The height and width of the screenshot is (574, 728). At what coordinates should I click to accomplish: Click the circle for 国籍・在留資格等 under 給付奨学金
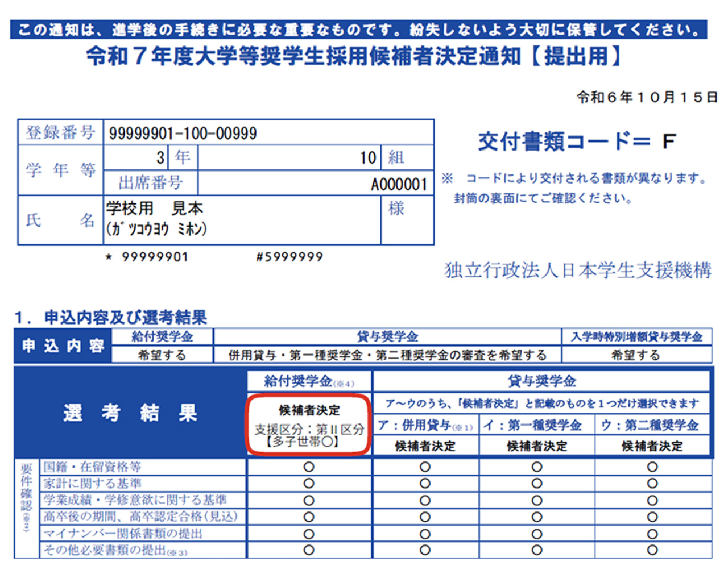pyautogui.click(x=309, y=467)
